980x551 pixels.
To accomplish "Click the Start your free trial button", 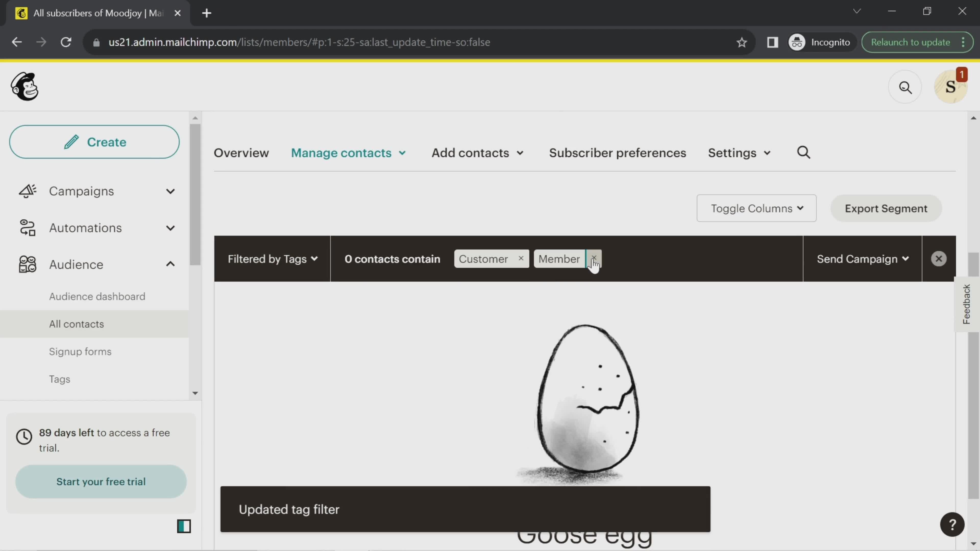I will (101, 482).
